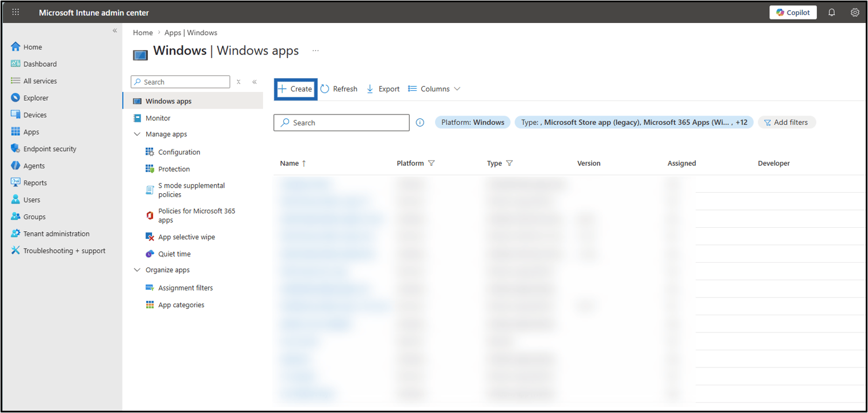The height and width of the screenshot is (413, 868).
Task: Collapse the Organize apps section
Action: [137, 270]
